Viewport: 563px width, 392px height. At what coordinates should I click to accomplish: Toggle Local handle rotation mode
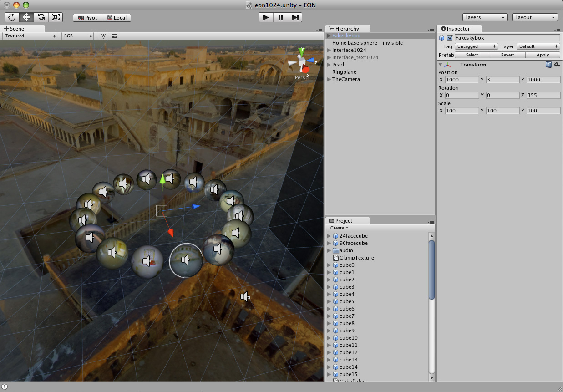(117, 18)
